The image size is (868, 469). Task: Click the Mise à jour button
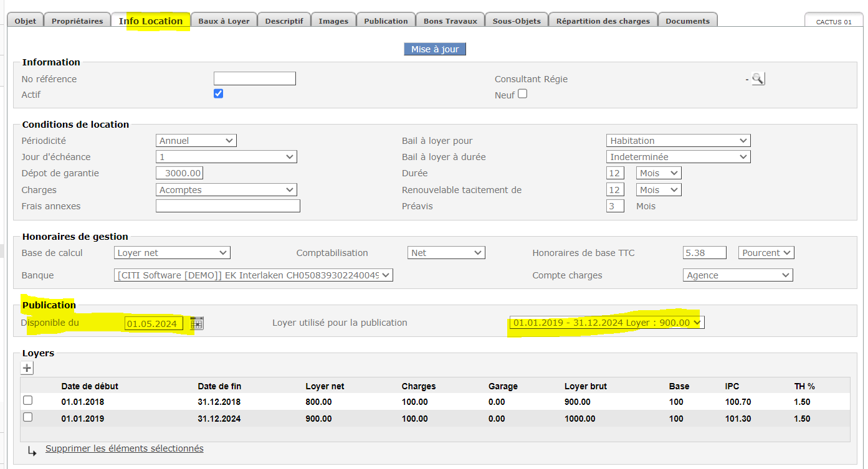click(435, 49)
